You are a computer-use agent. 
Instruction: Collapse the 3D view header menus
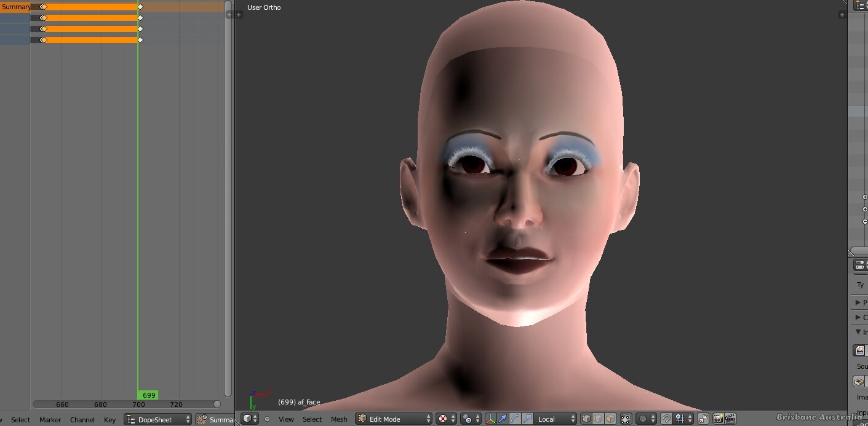[x=267, y=419]
